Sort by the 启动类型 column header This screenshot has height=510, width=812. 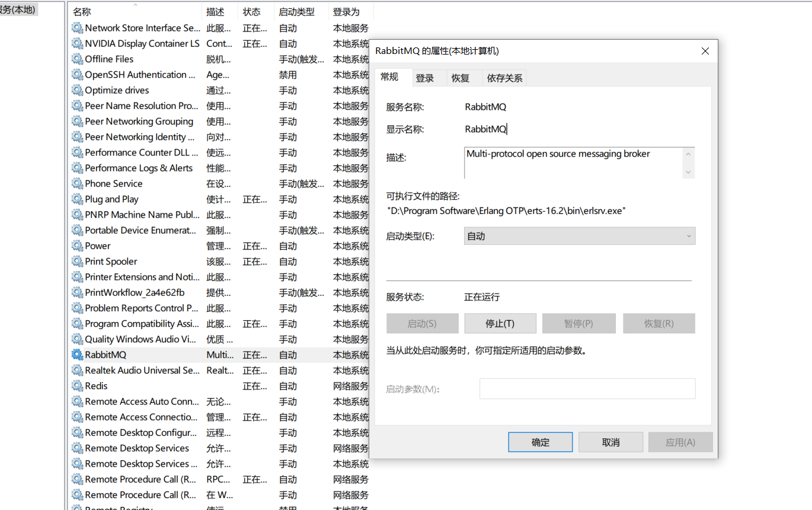pyautogui.click(x=302, y=12)
